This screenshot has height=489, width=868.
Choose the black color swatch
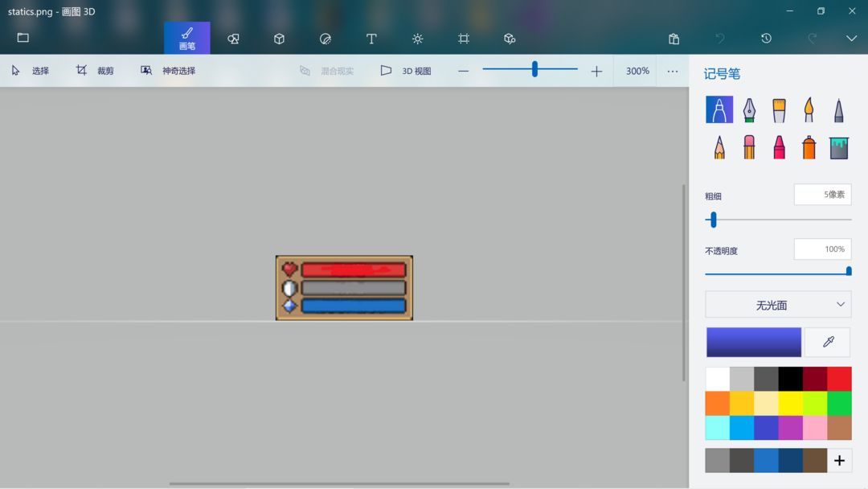(x=791, y=379)
